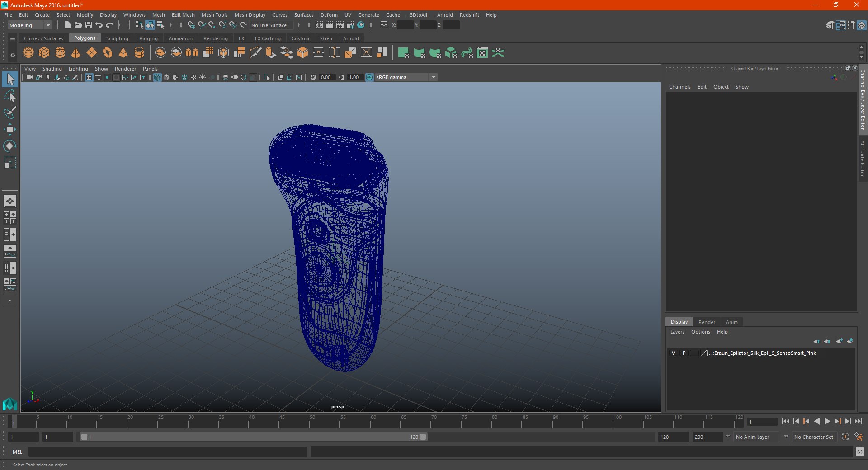Open the Modeling workspace dropdown
868x470 pixels.
tap(30, 25)
